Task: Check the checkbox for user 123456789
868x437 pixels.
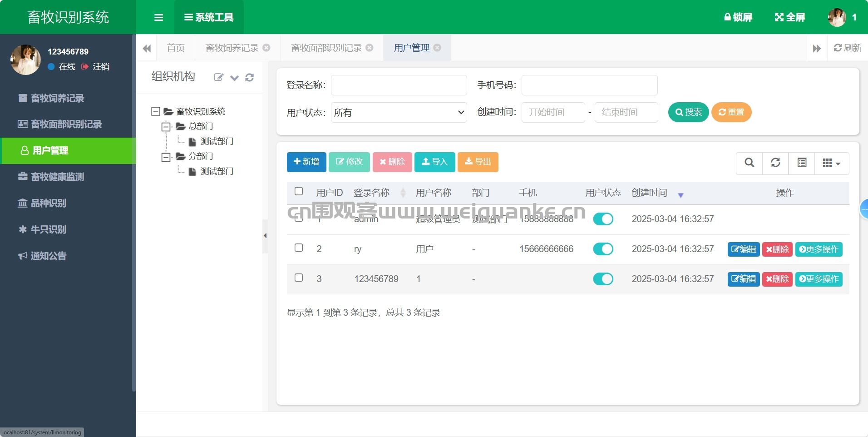Action: click(x=299, y=278)
